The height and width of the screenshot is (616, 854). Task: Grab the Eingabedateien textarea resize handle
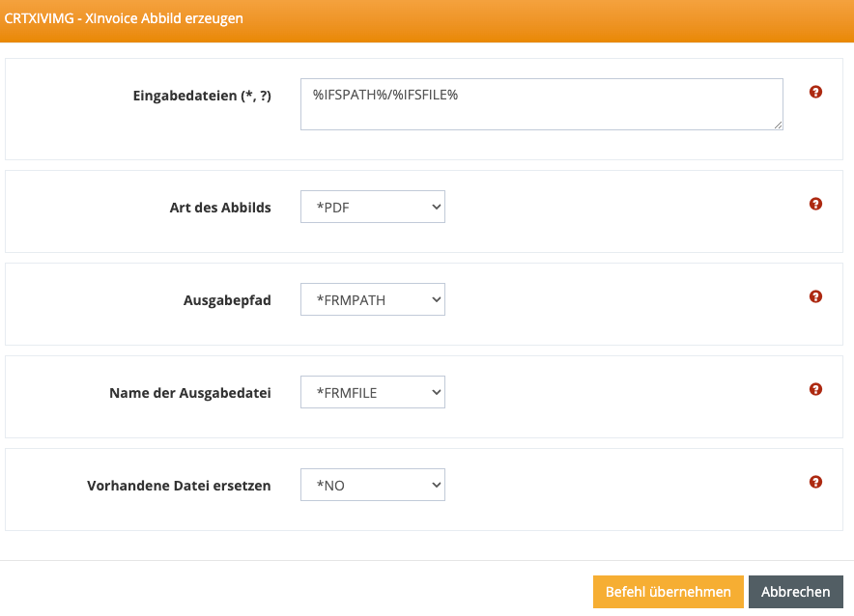coord(778,125)
